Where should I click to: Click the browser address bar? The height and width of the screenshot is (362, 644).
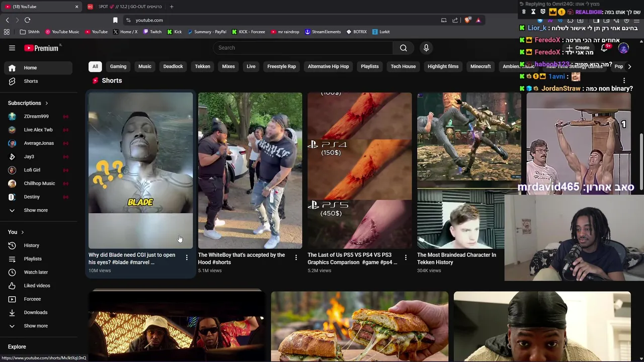pyautogui.click(x=282, y=20)
